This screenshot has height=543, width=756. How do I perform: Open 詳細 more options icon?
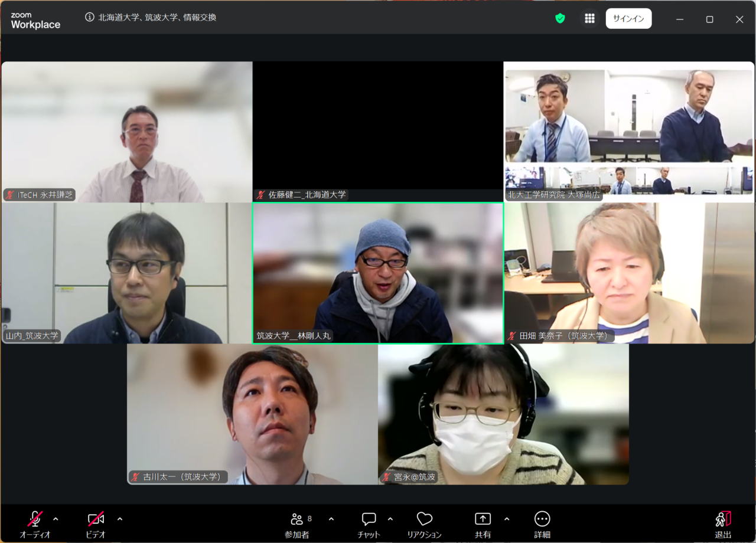point(542,524)
